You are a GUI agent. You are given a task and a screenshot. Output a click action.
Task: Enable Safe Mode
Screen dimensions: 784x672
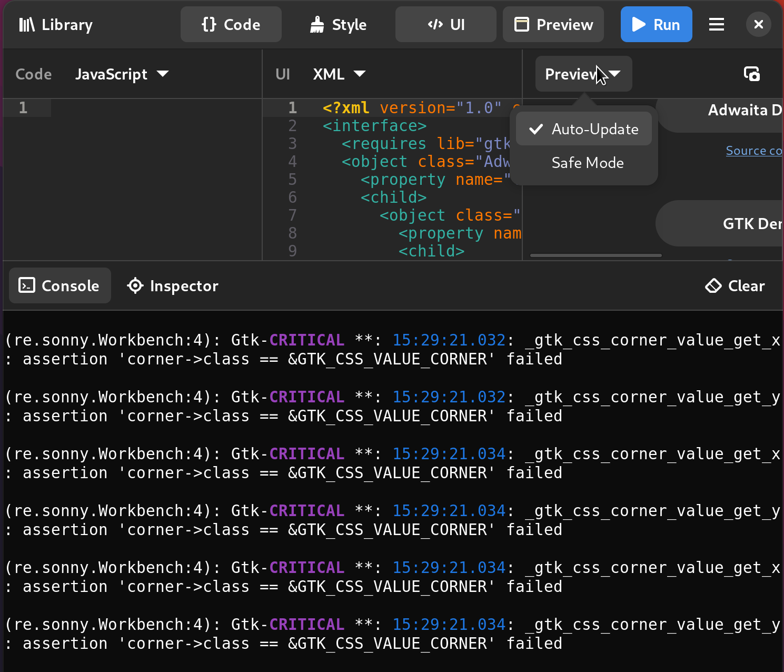pyautogui.click(x=587, y=163)
